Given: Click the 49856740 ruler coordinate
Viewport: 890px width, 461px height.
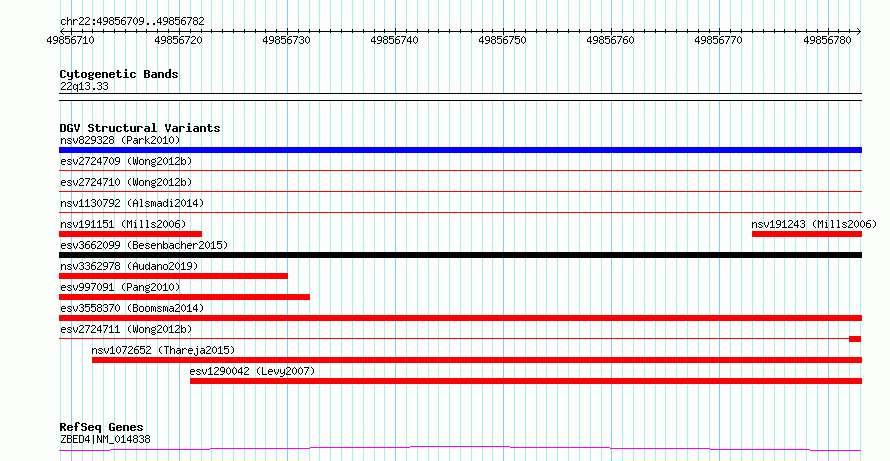Looking at the screenshot, I should [394, 40].
